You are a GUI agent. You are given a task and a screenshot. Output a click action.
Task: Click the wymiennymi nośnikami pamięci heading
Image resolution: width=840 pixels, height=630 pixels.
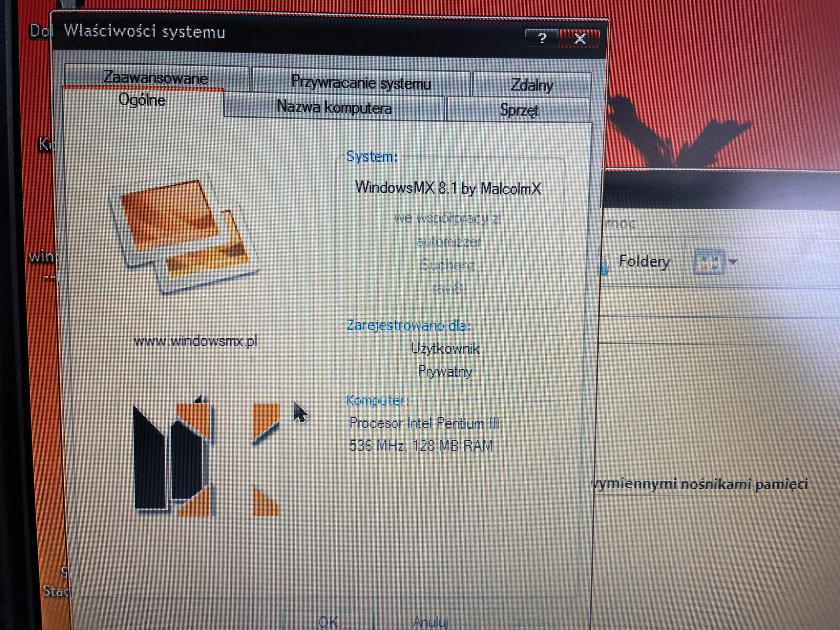[x=700, y=484]
